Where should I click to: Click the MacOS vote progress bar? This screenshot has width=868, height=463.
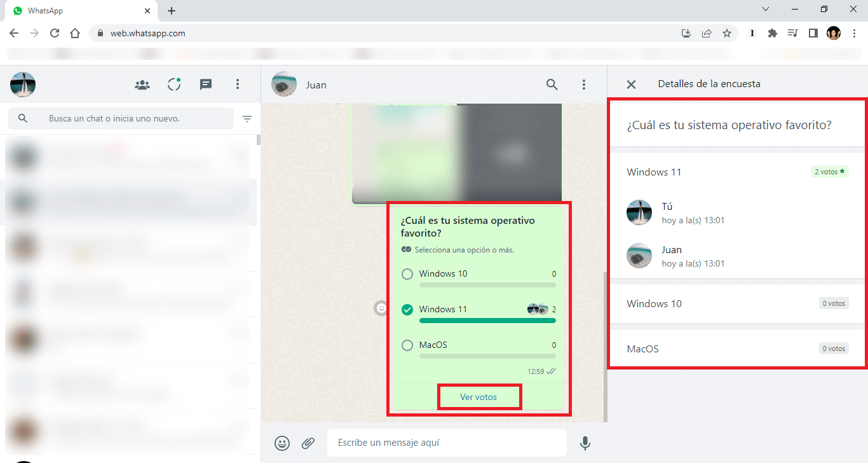tap(487, 356)
